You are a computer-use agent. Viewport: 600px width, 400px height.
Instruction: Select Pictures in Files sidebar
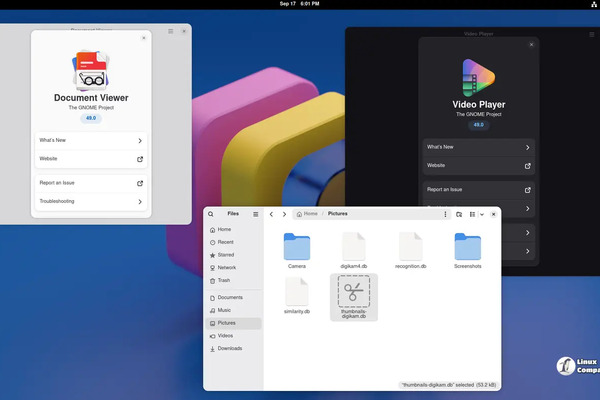[x=233, y=323]
